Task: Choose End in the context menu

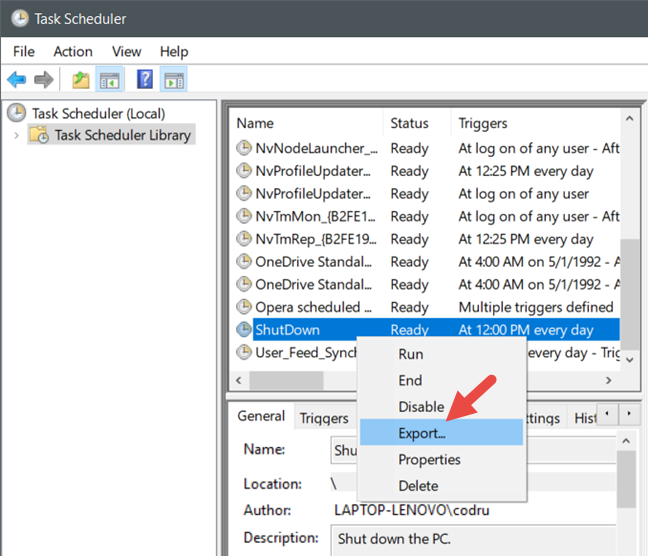Action: tap(441, 380)
